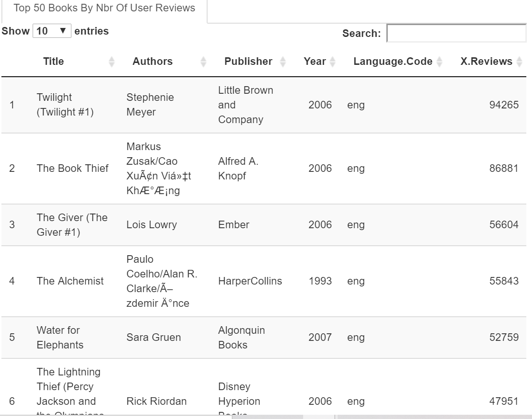
Task: Click the horizontal scrollbar at the bottom
Action: (319, 417)
